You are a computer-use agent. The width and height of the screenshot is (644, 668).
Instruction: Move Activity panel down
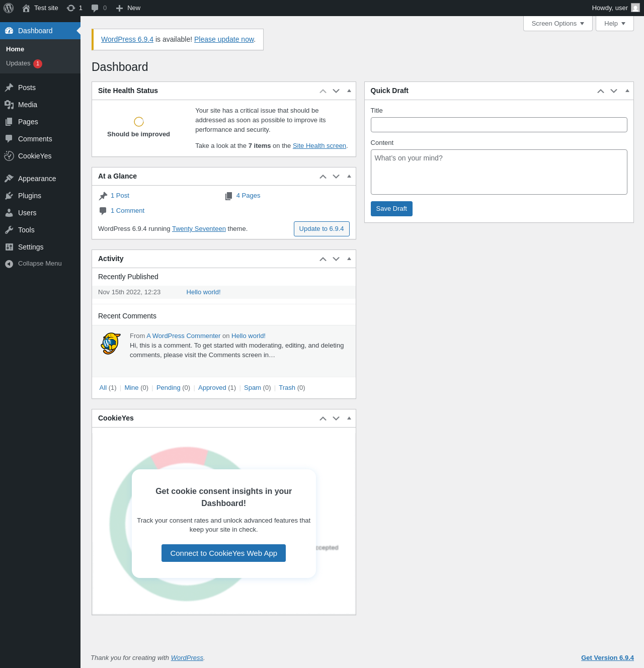[x=336, y=259]
